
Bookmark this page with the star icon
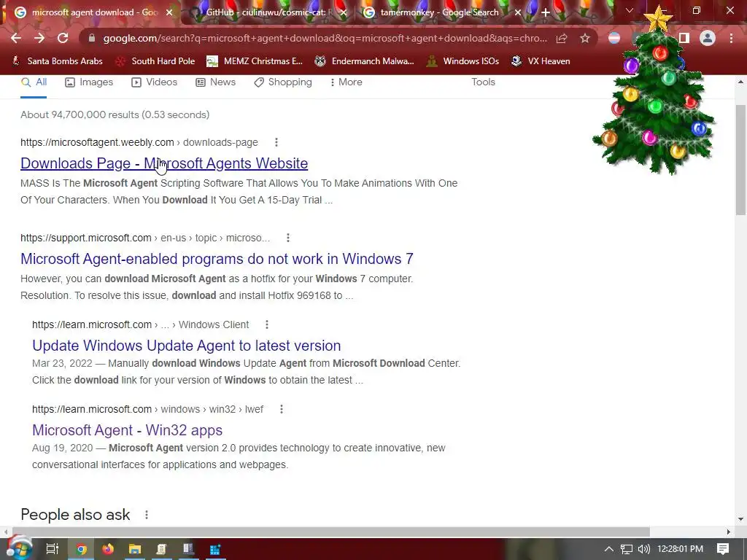pyautogui.click(x=585, y=38)
